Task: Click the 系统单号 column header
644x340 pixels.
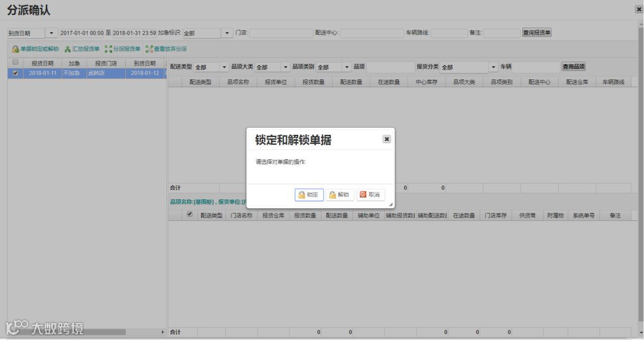Action: [584, 215]
